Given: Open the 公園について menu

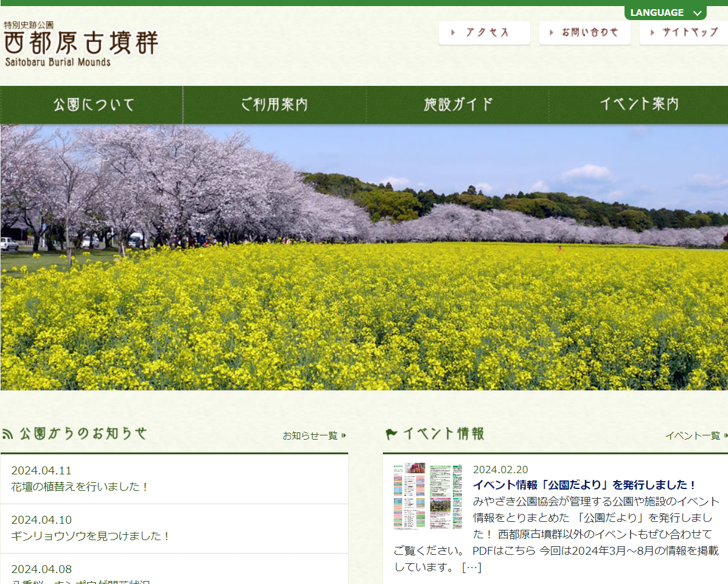Looking at the screenshot, I should [x=92, y=105].
